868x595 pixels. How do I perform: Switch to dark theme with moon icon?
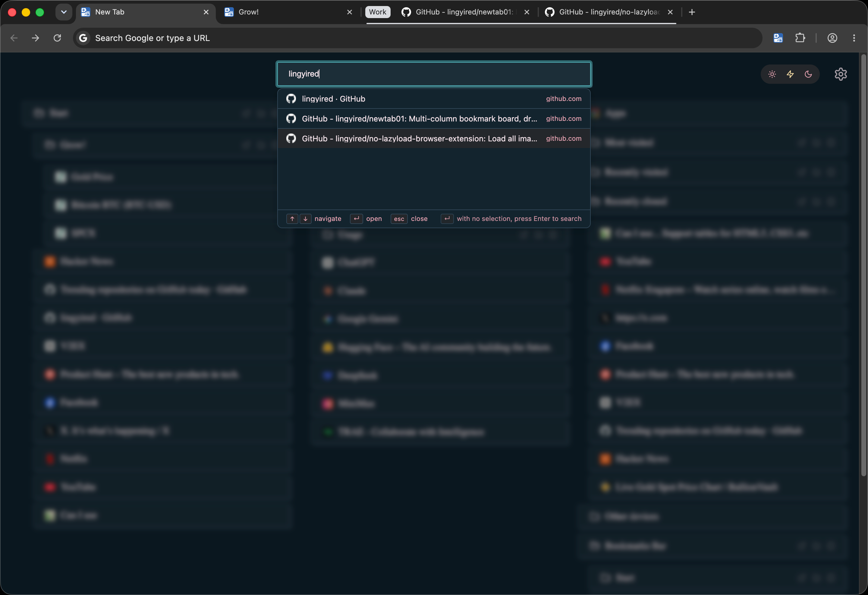pos(808,74)
